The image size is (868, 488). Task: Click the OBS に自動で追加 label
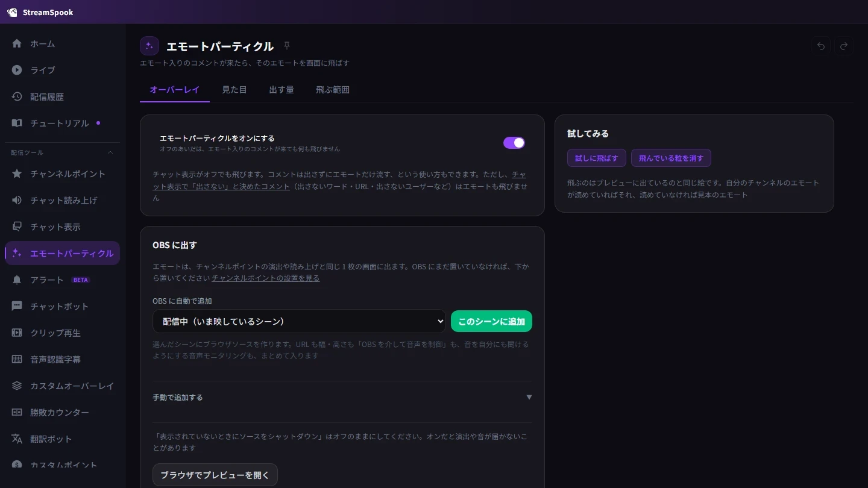(x=183, y=301)
